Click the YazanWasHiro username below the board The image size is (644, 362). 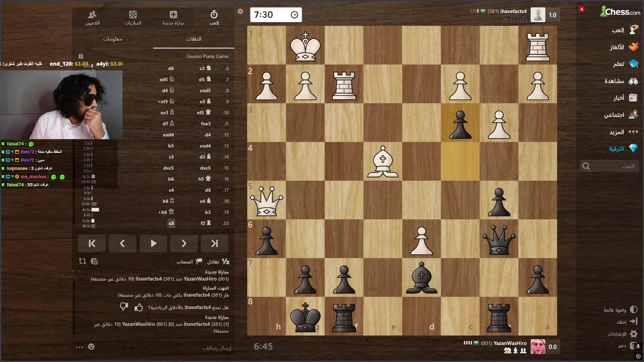510,343
